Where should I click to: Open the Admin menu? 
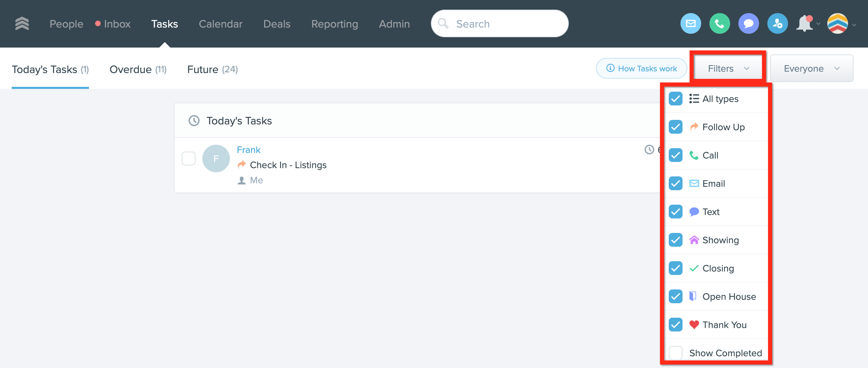point(394,24)
